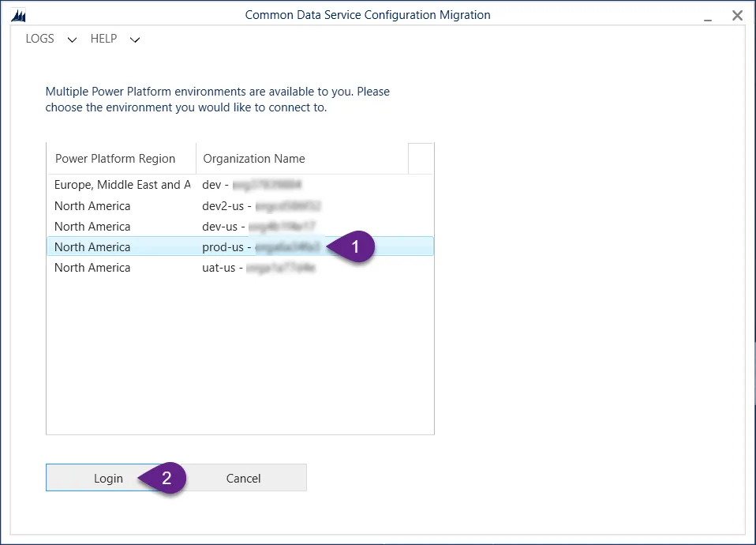Image resolution: width=756 pixels, height=545 pixels.
Task: Sort by Power Platform Region column header
Action: 121,158
